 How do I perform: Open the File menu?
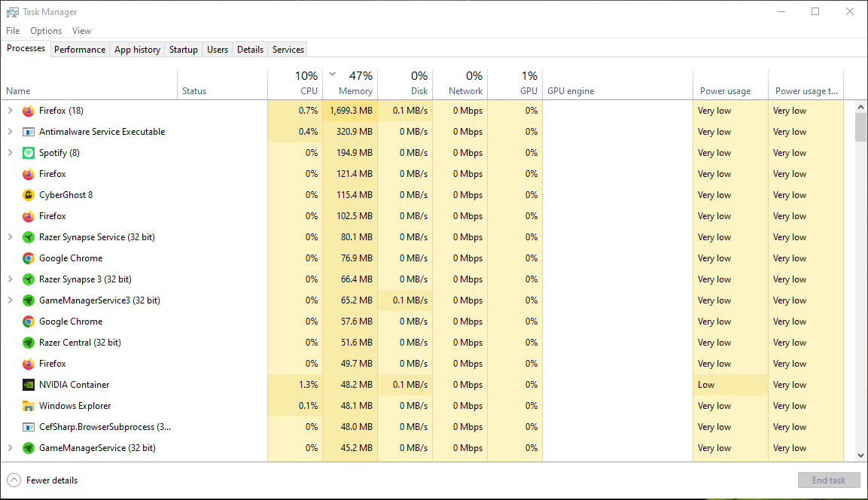point(13,31)
